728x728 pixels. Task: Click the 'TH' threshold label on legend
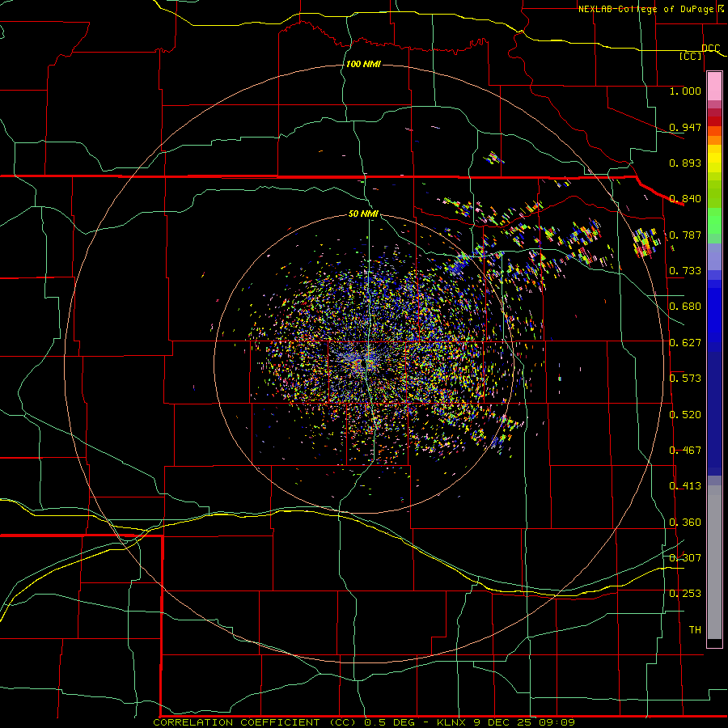coord(695,630)
